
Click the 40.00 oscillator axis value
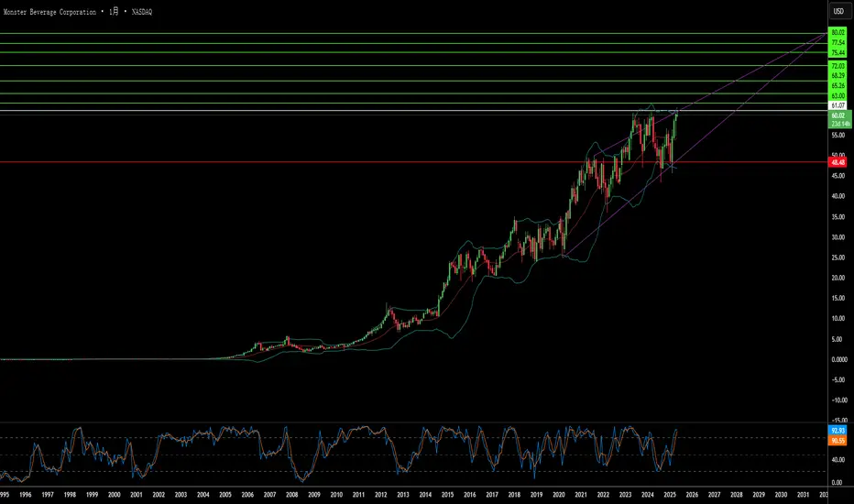pyautogui.click(x=838, y=460)
